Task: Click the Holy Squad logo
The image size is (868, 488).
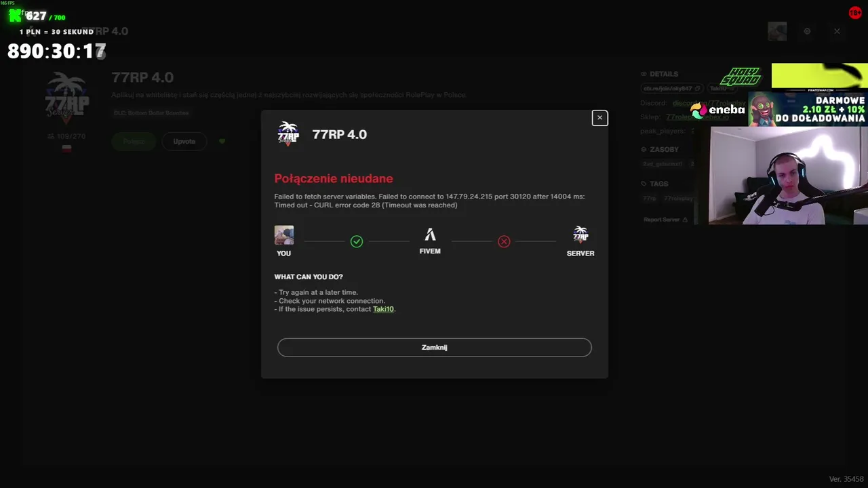Action: (741, 77)
